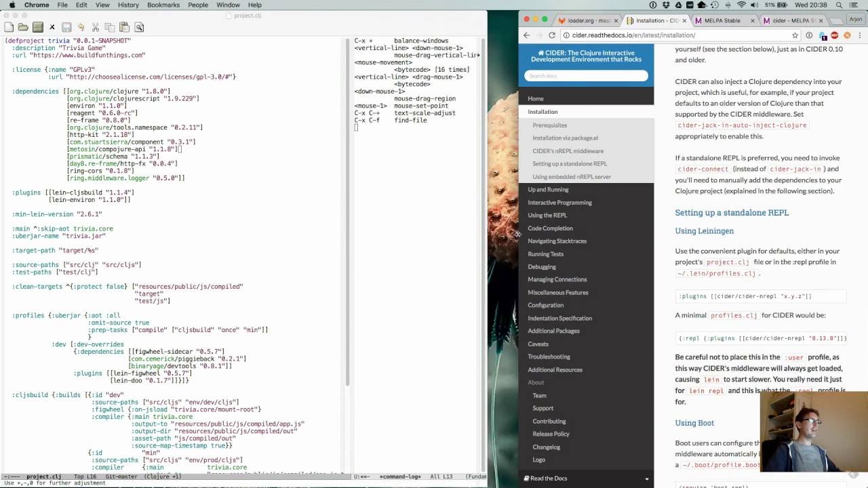This screenshot has height=488, width=868.
Task: Open Installation via package.el link
Action: 566,138
